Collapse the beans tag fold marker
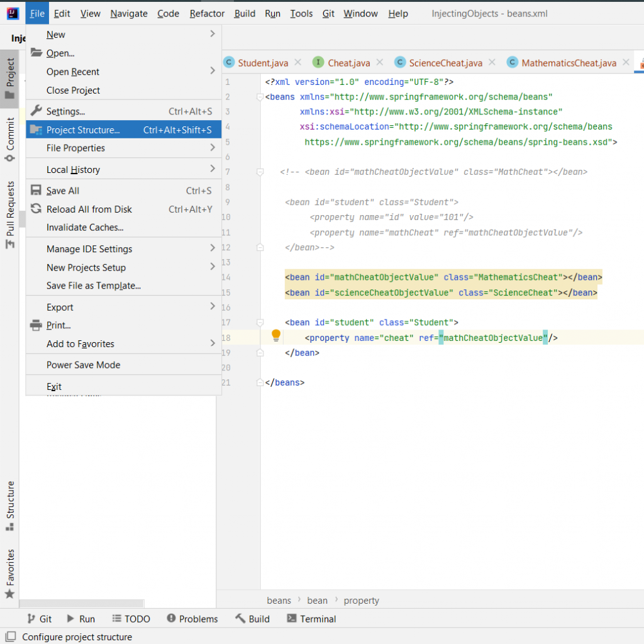 coord(259,97)
